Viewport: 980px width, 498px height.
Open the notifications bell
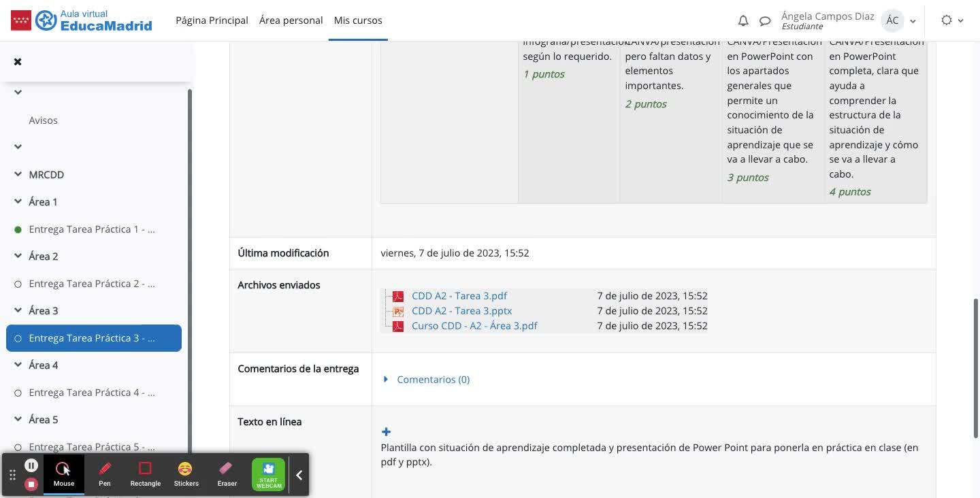[743, 20]
